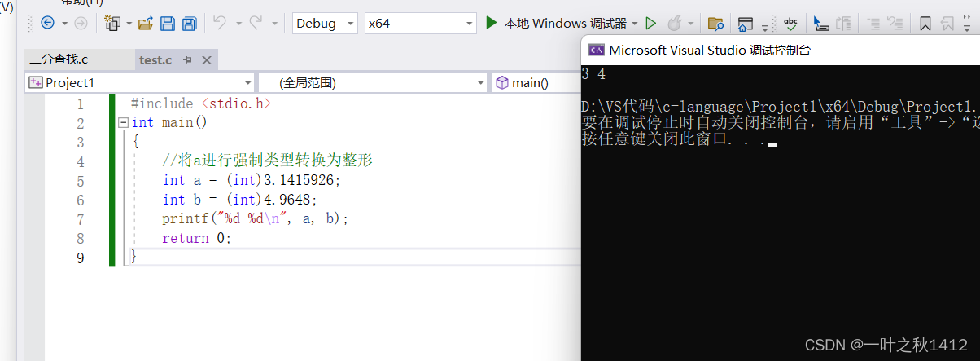Click the abc spell checker icon
Image resolution: width=980 pixels, height=361 pixels.
click(x=790, y=23)
